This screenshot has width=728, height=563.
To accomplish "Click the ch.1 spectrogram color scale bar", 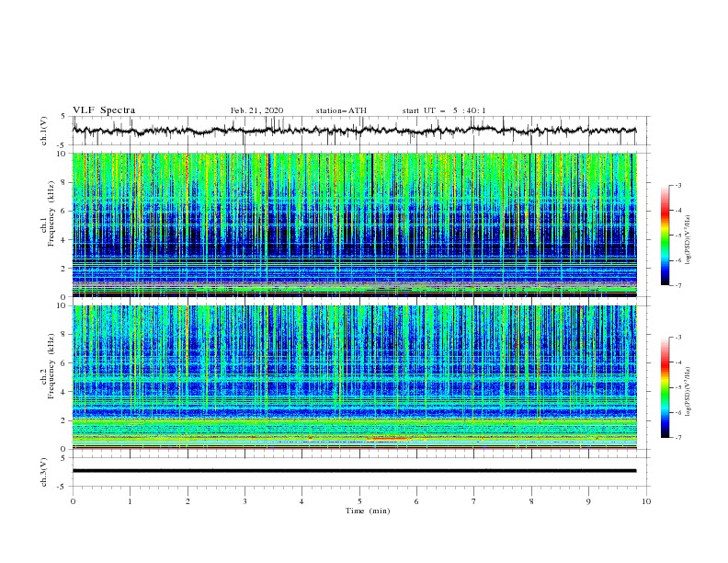I will (x=665, y=236).
